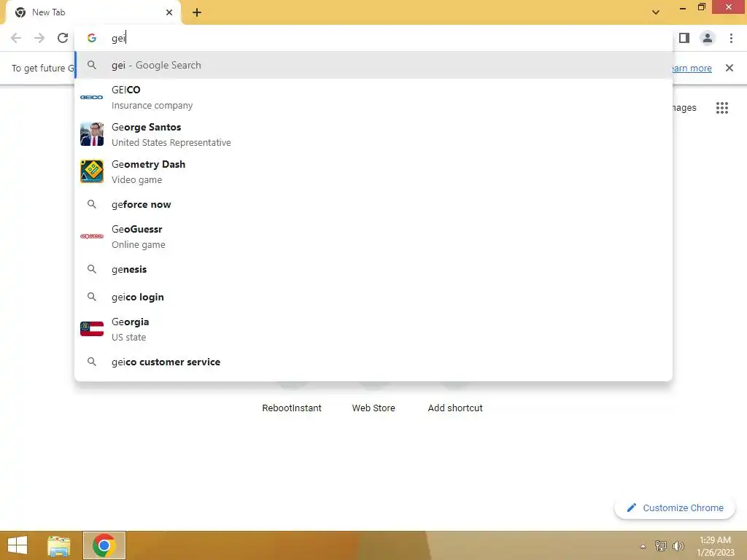Click the Chrome taskbar icon

point(104,545)
